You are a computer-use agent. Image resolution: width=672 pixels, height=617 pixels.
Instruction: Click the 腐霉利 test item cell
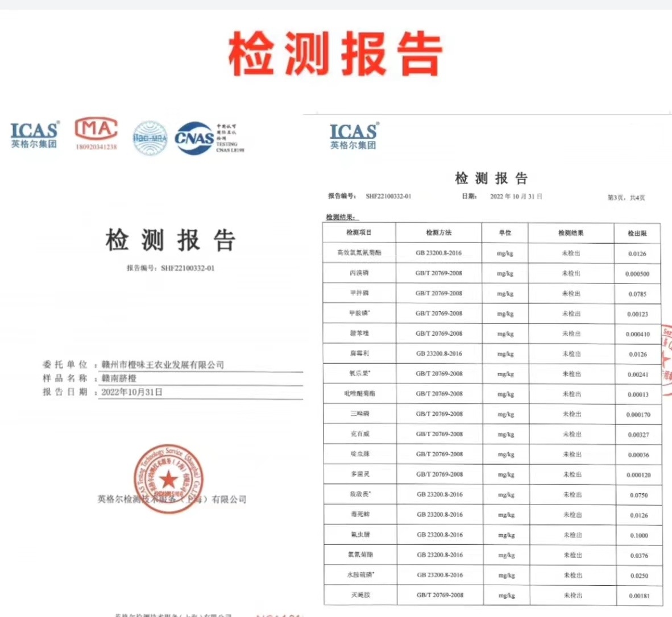point(359,354)
